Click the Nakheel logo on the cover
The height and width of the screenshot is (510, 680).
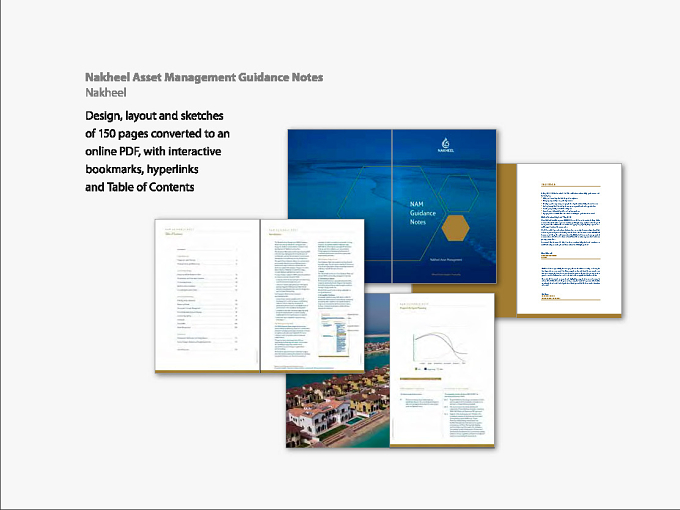pos(445,145)
